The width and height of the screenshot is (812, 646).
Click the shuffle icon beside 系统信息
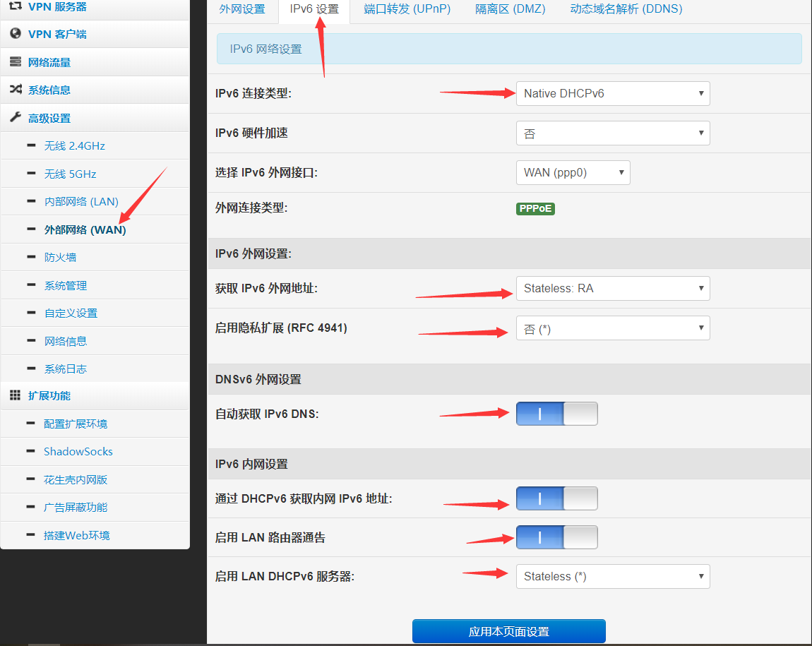[x=16, y=89]
